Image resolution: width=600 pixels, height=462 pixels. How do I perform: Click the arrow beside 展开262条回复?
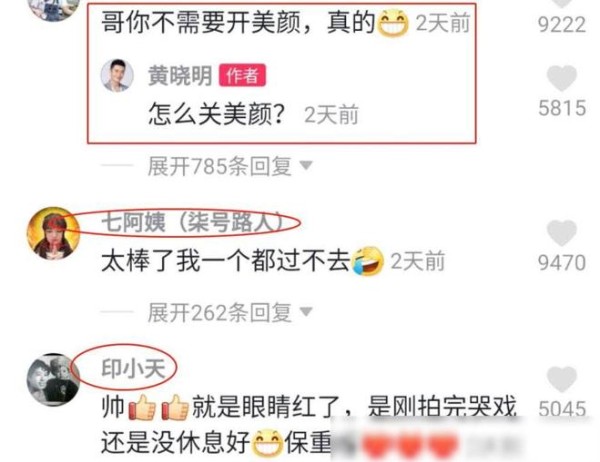[x=306, y=312]
